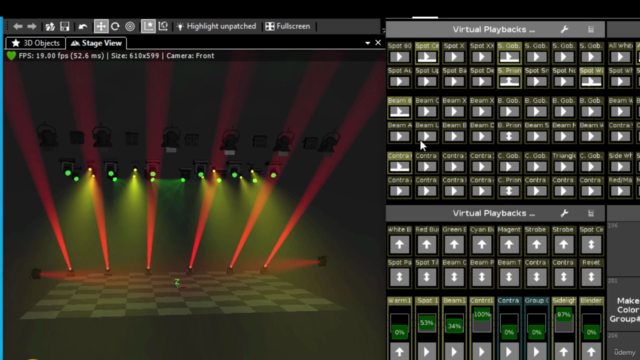Toggle Highlight unpatched
This screenshot has height=360, width=640.
[216, 27]
